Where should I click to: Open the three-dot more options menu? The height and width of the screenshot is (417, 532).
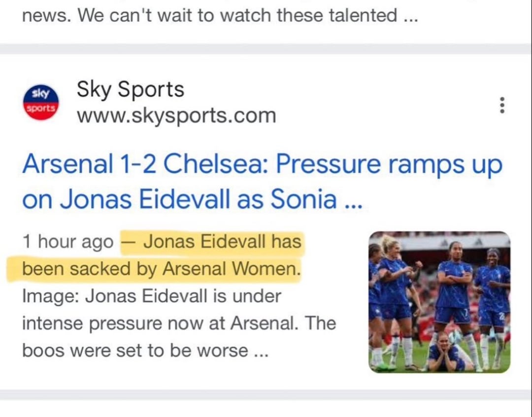(502, 105)
